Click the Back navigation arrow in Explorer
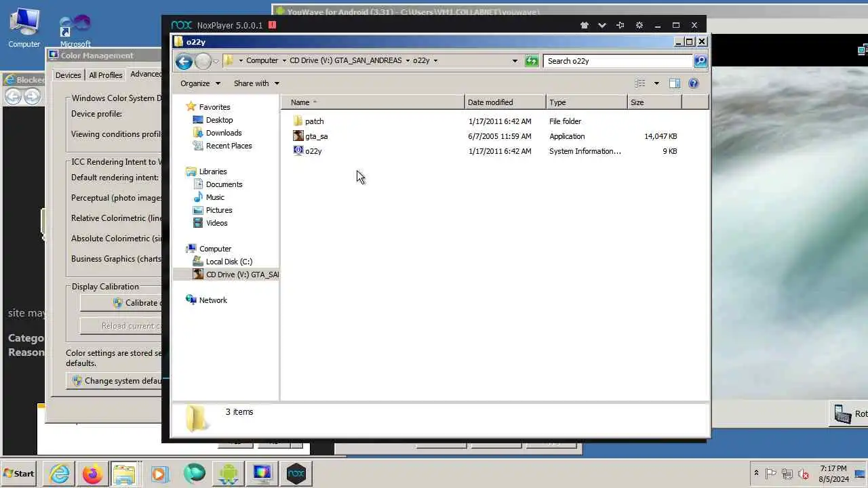This screenshot has width=868, height=488. click(x=184, y=61)
